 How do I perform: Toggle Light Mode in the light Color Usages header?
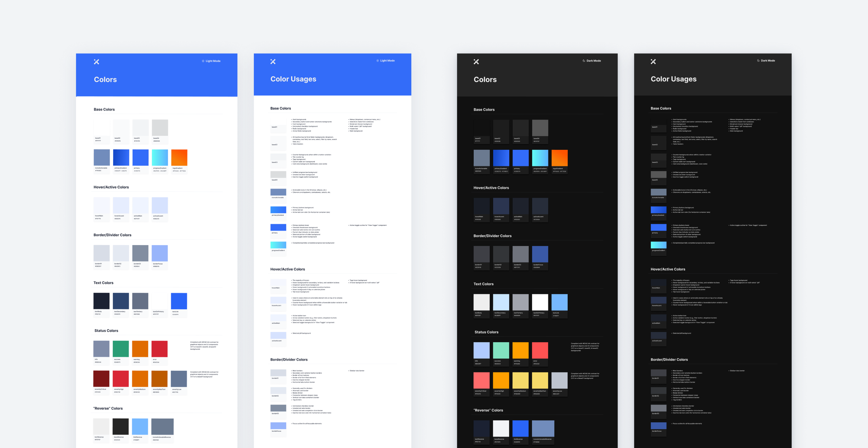[385, 61]
